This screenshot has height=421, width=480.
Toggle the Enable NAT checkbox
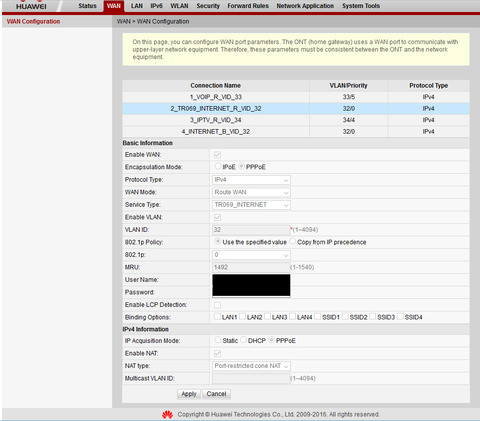click(x=217, y=353)
